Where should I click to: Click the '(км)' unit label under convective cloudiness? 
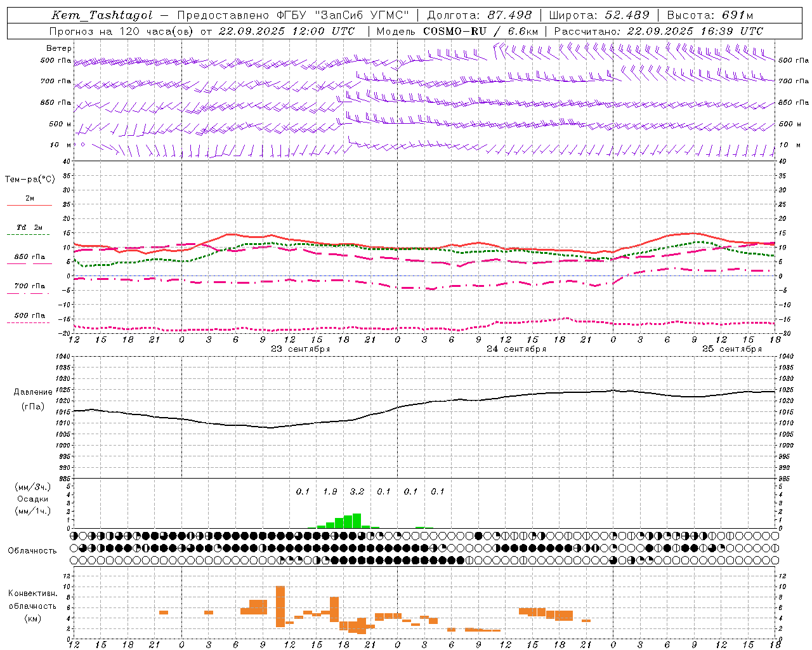[32, 618]
